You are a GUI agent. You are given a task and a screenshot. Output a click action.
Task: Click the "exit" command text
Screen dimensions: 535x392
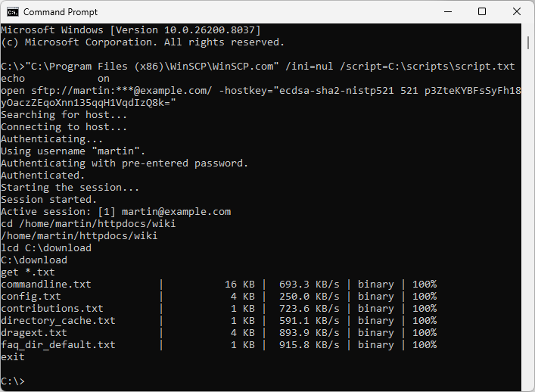point(13,356)
